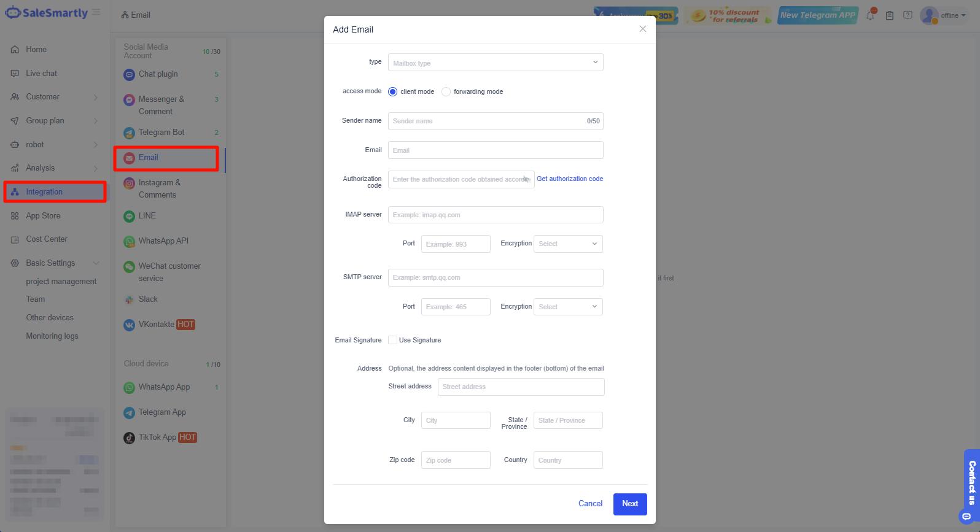Image resolution: width=980 pixels, height=532 pixels.
Task: Click the Zip code input field
Action: pos(456,460)
